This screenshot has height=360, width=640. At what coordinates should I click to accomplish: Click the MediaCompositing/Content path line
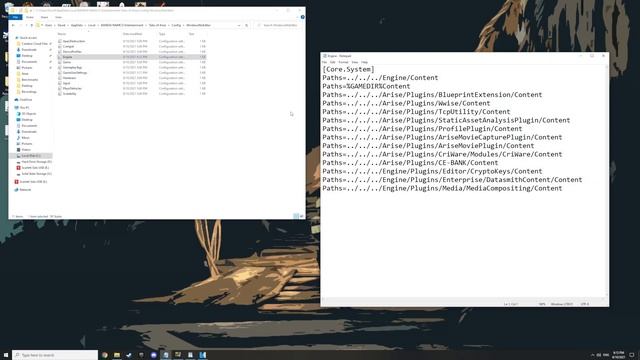pos(442,188)
